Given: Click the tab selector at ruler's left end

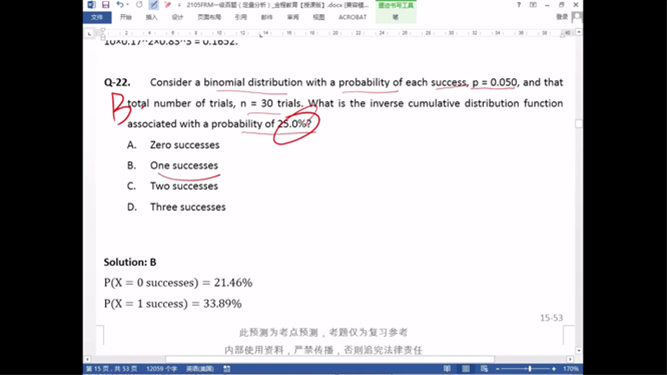Looking at the screenshot, I should pyautogui.click(x=89, y=34).
